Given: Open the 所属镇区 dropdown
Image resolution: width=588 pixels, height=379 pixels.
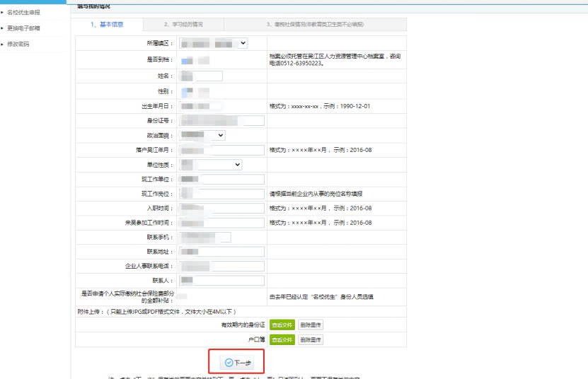Looking at the screenshot, I should coord(213,44).
